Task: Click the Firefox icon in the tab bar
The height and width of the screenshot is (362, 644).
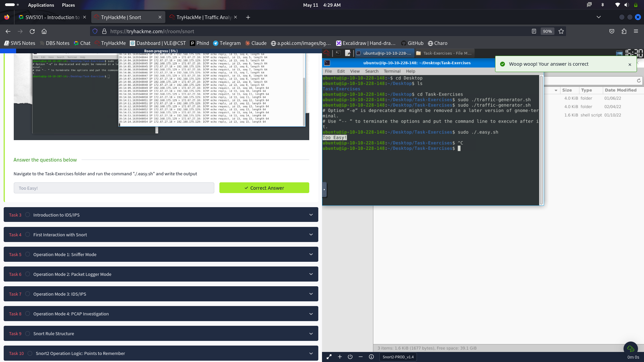Action: (7, 17)
